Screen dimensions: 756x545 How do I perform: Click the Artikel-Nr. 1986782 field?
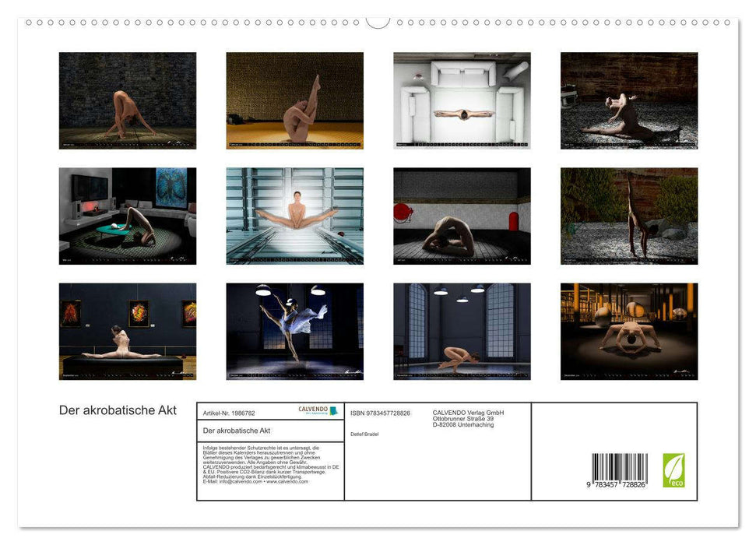coord(228,412)
